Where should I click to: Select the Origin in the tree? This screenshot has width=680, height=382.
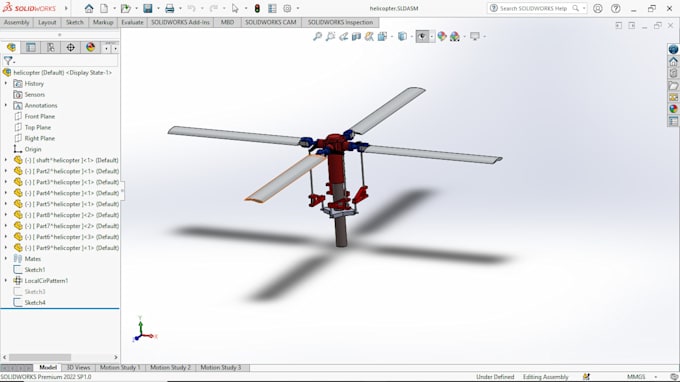(x=33, y=149)
